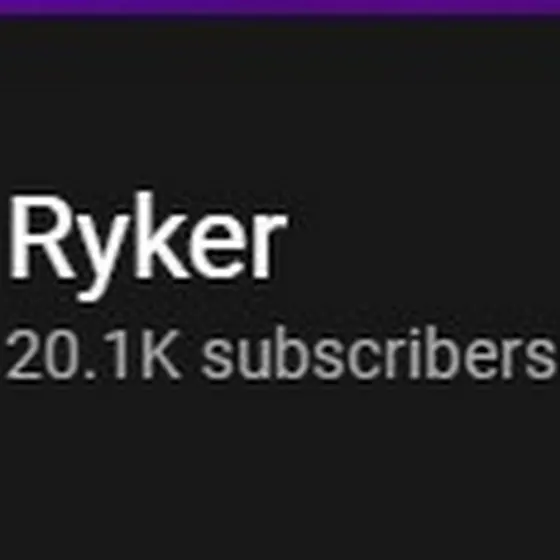
Task: Select the purple gradient header edge
Action: (x=280, y=7)
